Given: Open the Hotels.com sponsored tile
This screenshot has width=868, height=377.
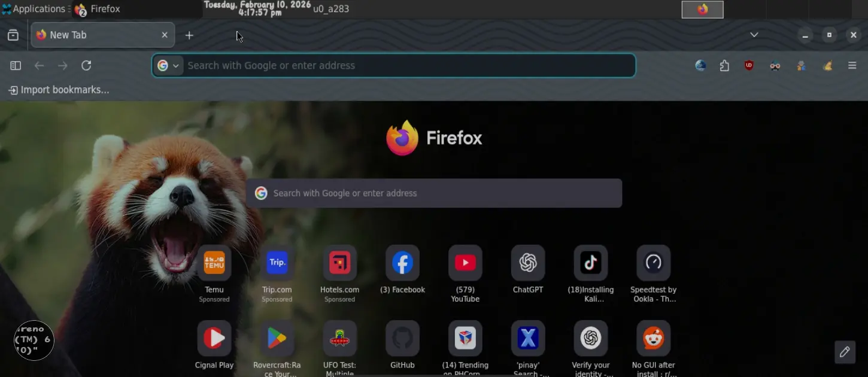Looking at the screenshot, I should pyautogui.click(x=340, y=263).
